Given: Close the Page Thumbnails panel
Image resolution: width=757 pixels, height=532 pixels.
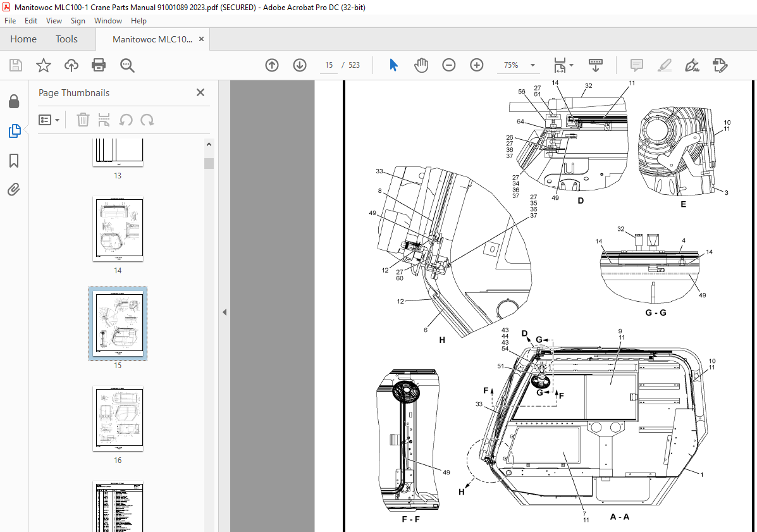Looking at the screenshot, I should (200, 92).
